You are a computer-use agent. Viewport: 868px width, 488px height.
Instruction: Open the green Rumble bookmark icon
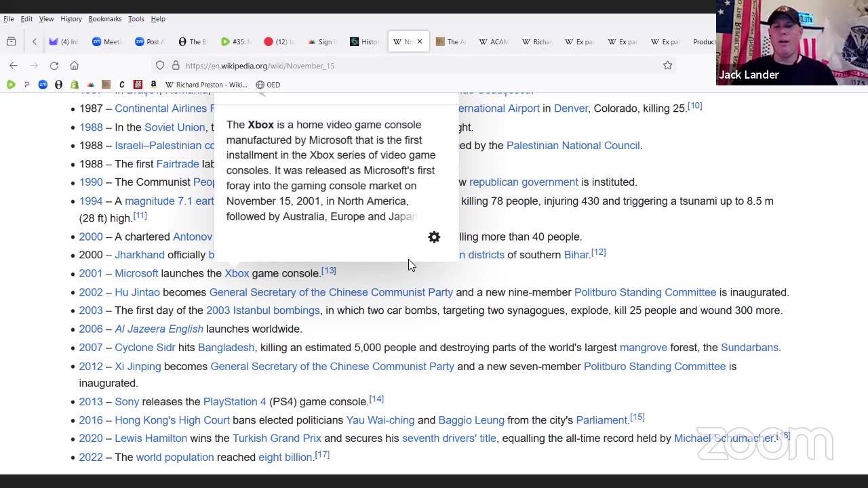click(x=11, y=85)
